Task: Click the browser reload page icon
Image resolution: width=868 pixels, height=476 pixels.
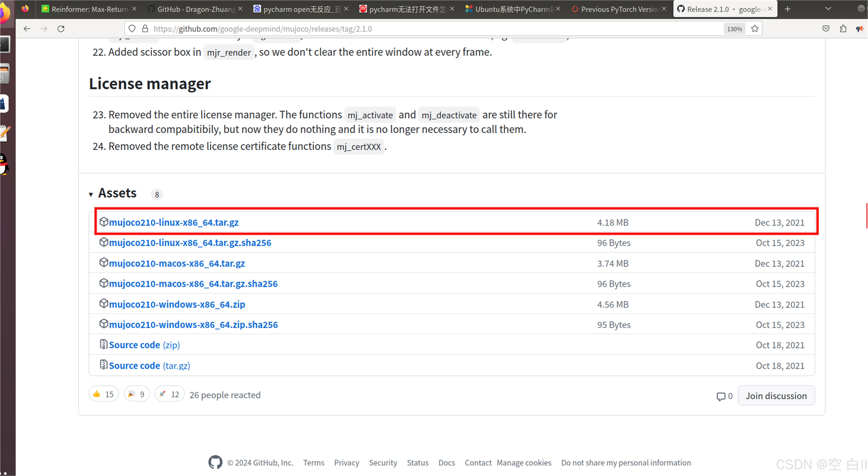Action: click(x=61, y=29)
